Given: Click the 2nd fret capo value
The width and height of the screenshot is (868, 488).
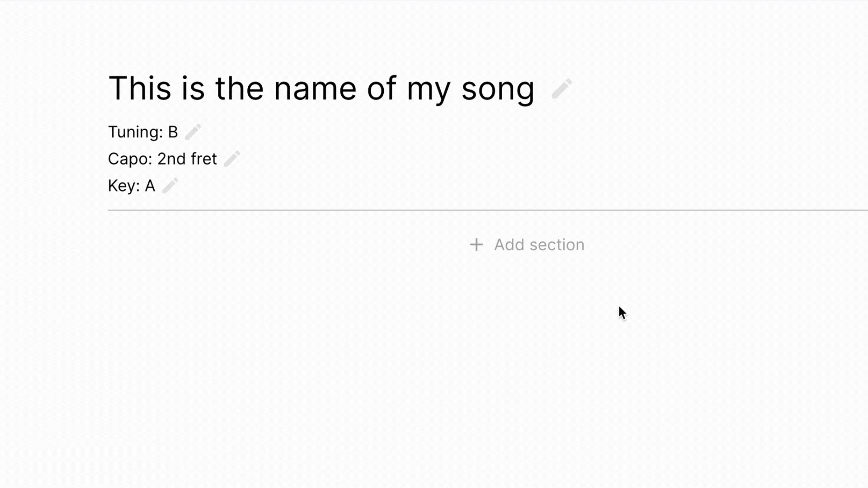Looking at the screenshot, I should coord(187,159).
